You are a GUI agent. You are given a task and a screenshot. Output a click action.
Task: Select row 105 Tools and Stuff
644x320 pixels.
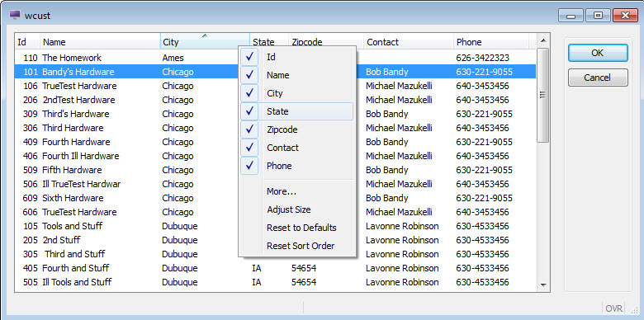coord(275,226)
